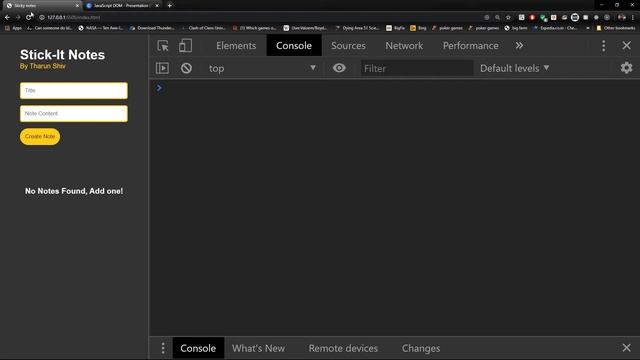Image resolution: width=640 pixels, height=360 pixels.
Task: Close the Sticky notes browser tab
Action: click(77, 6)
